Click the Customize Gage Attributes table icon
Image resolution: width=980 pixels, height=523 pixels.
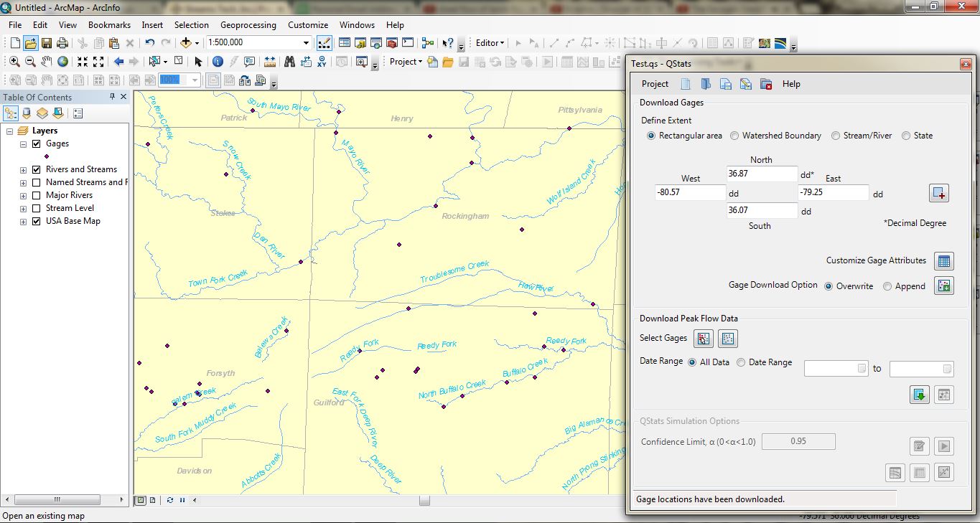click(x=943, y=261)
